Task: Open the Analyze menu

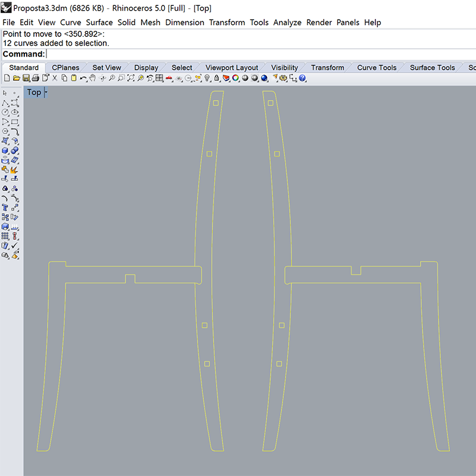Action: click(x=287, y=23)
